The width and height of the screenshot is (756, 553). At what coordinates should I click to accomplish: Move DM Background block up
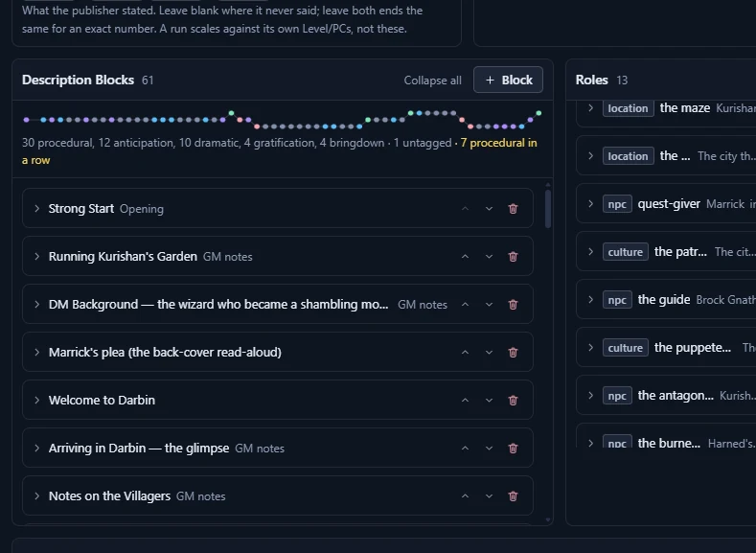pyautogui.click(x=466, y=305)
